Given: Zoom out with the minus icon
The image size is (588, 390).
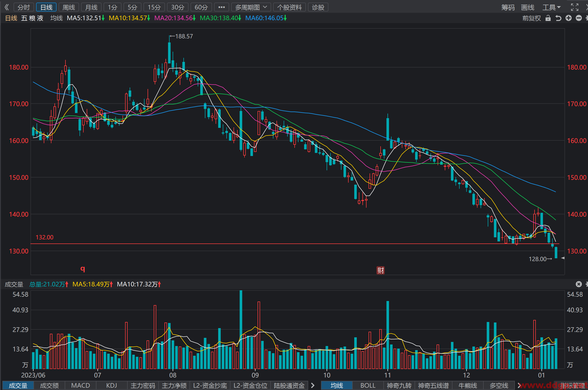Looking at the screenshot, I should point(579,18).
